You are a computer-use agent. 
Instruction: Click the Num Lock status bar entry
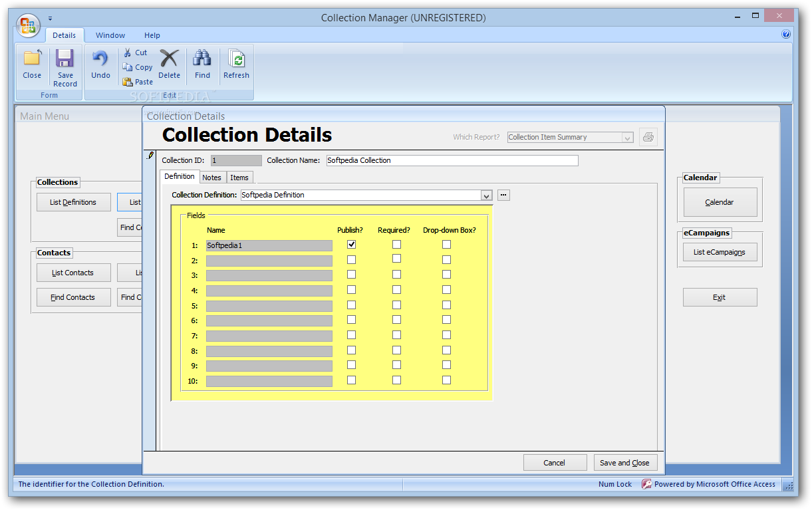pos(615,484)
